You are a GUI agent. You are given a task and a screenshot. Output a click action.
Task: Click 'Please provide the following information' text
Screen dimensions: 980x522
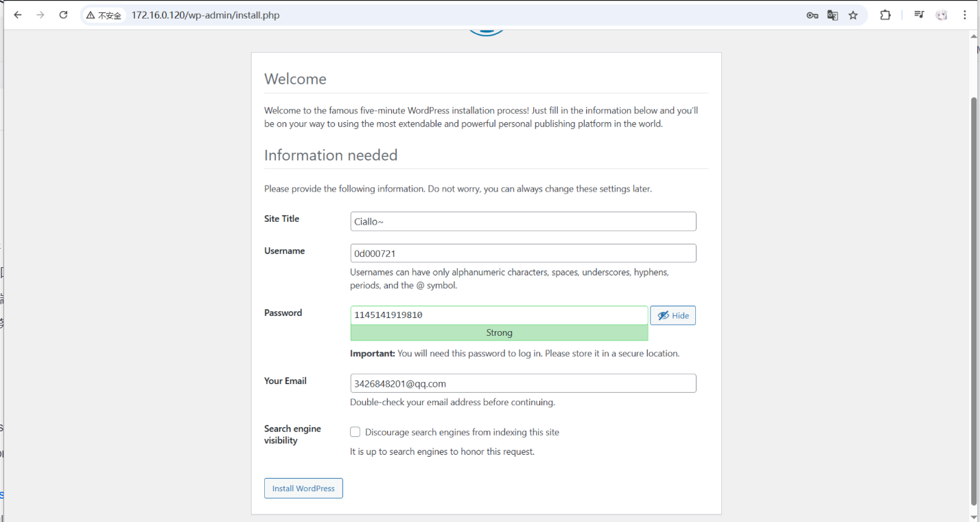coord(458,188)
